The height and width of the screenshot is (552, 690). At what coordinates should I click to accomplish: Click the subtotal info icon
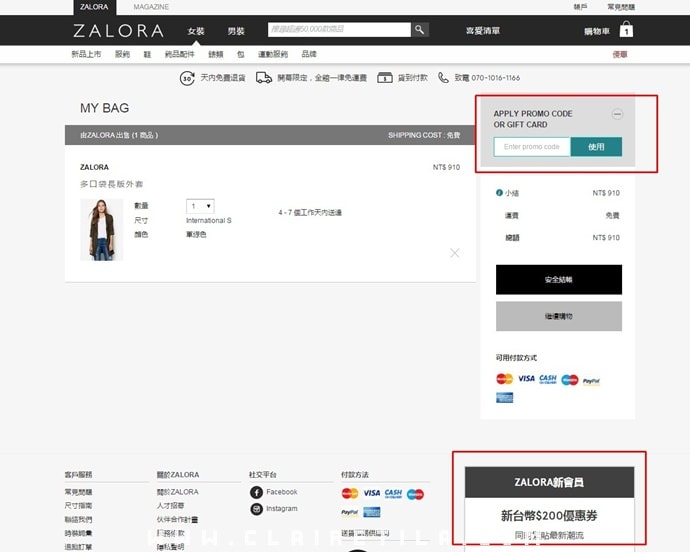(500, 193)
